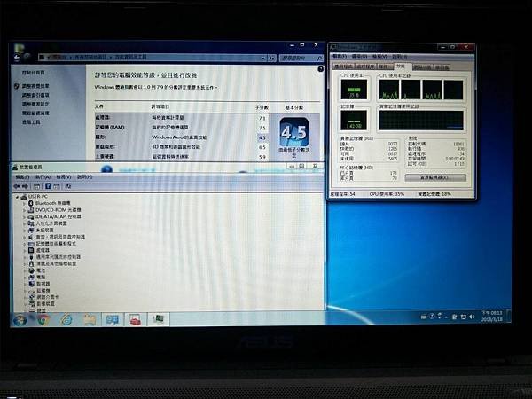Click the USER-PC computer icon in tree
Screen dimensions: 532x399
[24, 197]
